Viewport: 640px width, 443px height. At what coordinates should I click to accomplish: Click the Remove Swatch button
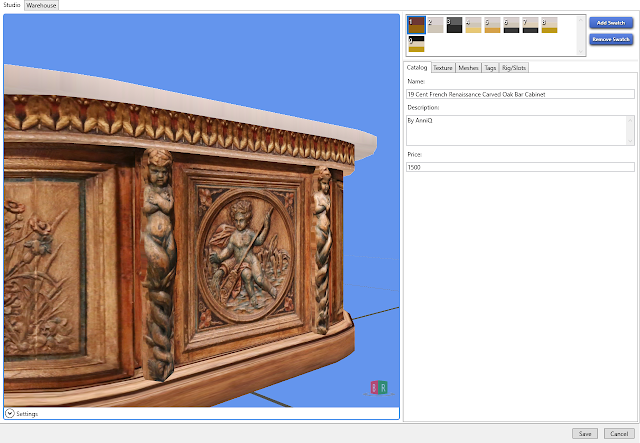click(611, 39)
